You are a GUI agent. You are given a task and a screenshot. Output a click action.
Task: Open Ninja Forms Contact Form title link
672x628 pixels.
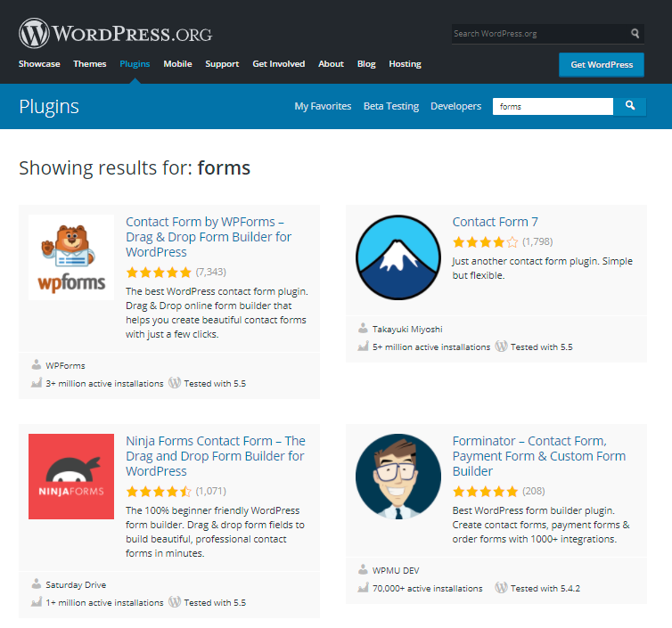coord(216,456)
